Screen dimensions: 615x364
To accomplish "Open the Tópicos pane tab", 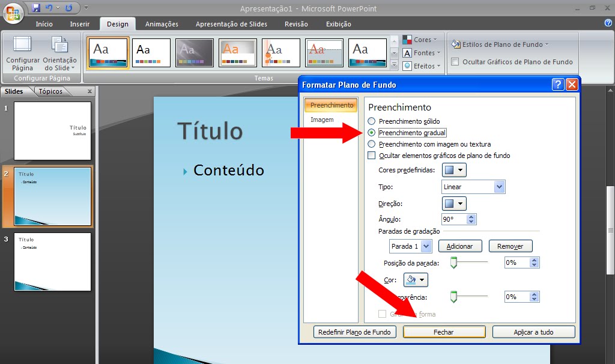I will 51,91.
